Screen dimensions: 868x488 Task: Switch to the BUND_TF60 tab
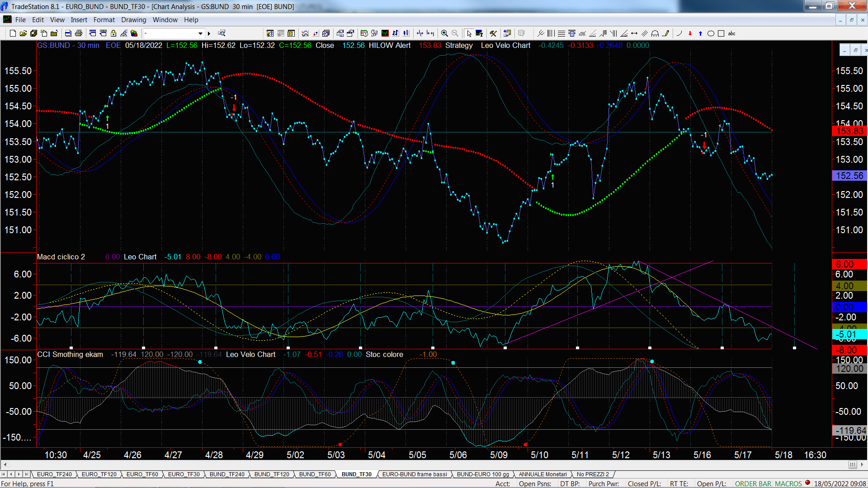(x=315, y=474)
